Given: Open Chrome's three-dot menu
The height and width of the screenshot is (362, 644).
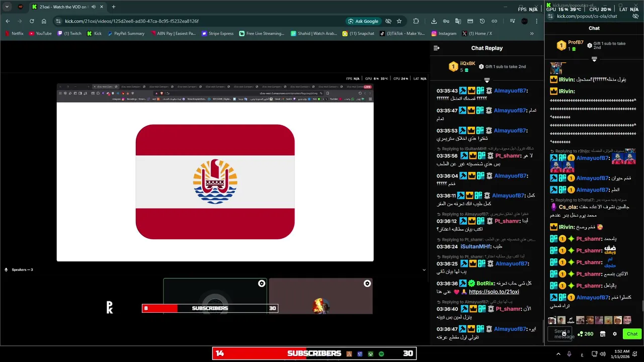Looking at the screenshot, I should tap(536, 21).
